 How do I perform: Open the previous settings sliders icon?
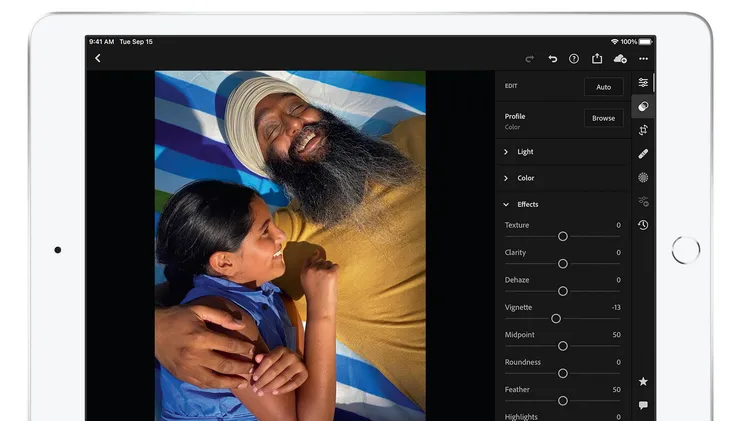point(643,201)
